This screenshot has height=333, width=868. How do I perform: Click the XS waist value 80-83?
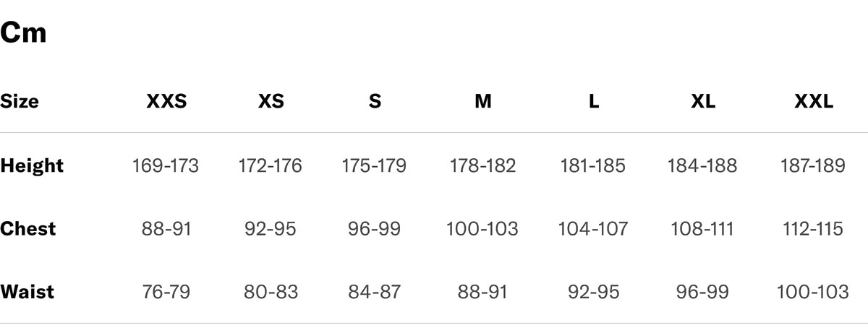270,293
